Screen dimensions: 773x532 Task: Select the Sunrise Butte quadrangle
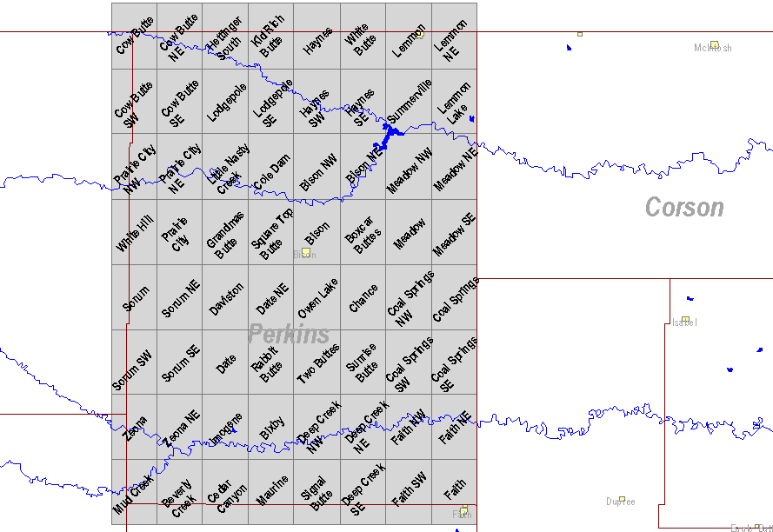[363, 362]
